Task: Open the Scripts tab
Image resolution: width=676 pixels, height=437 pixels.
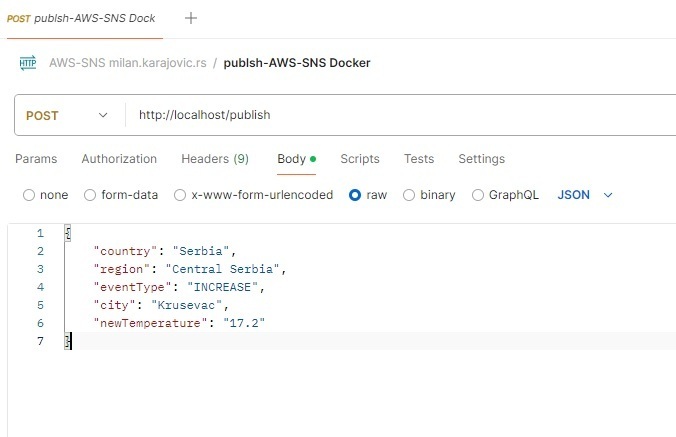Action: click(x=360, y=159)
